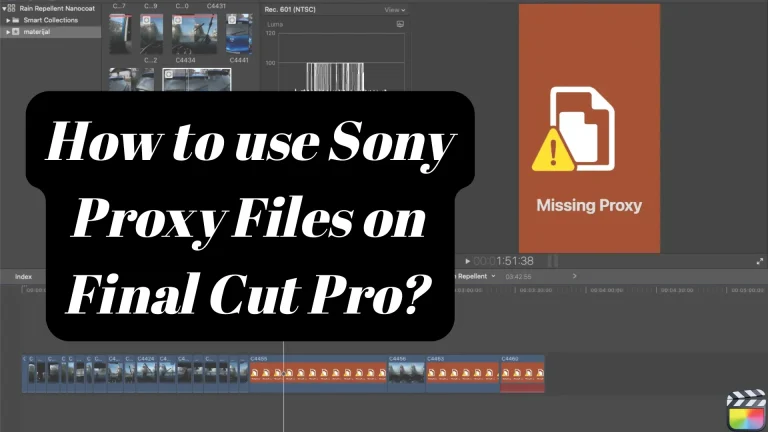
Task: Open the scopes View dropdown
Action: click(394, 10)
